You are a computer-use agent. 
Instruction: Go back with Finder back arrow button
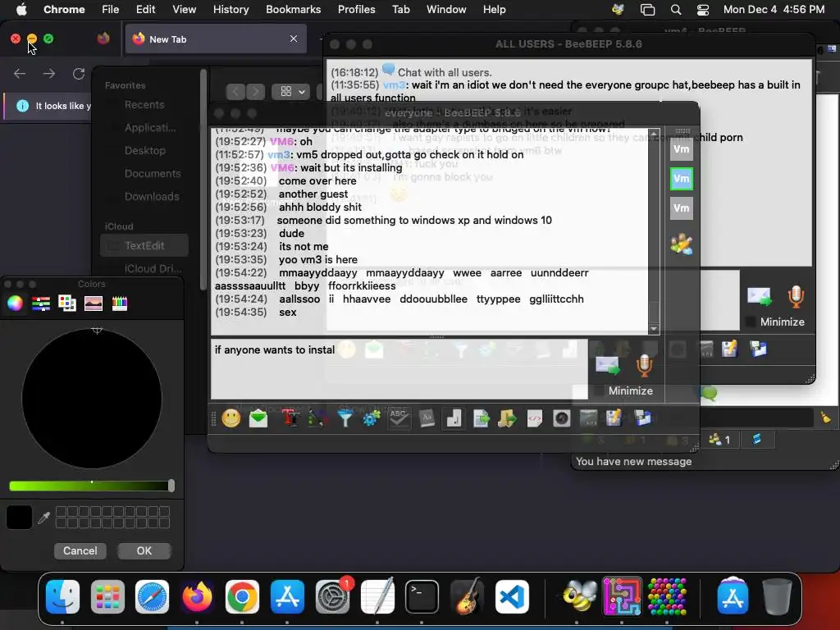click(x=235, y=92)
